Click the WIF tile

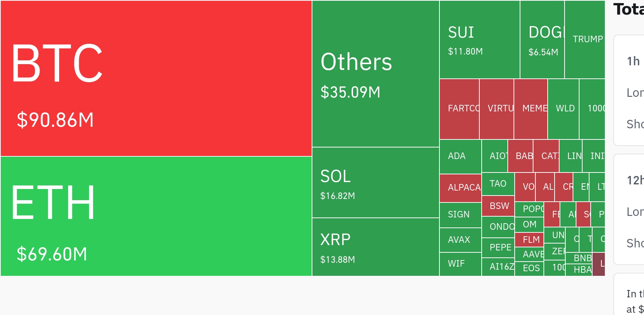[x=461, y=264]
